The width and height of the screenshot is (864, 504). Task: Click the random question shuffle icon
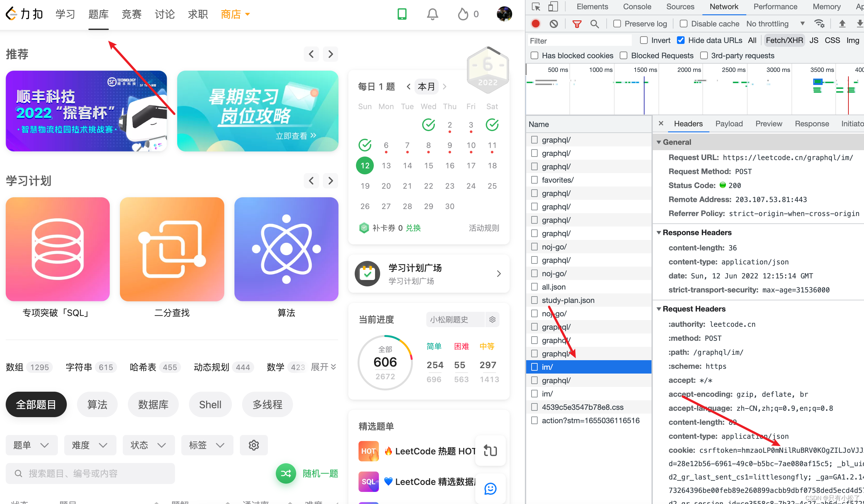point(286,473)
